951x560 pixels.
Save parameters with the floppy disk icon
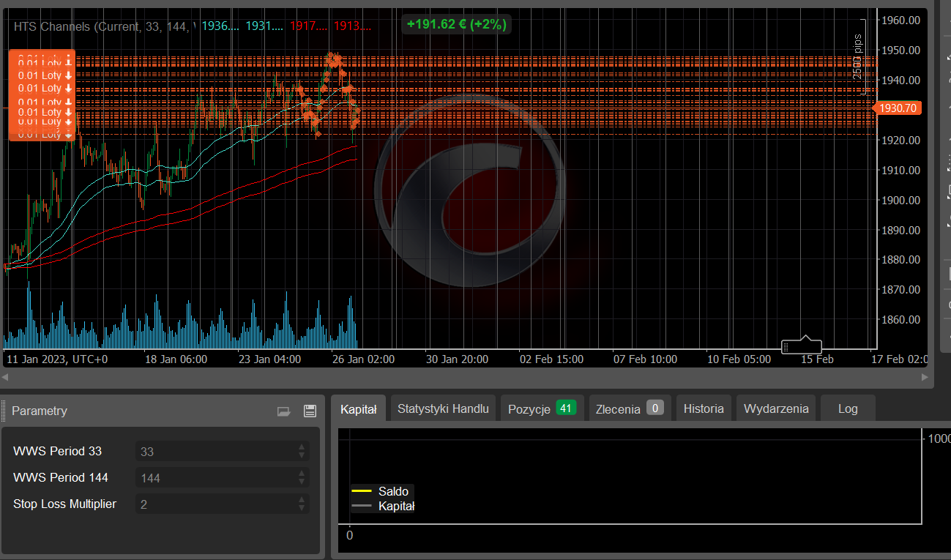[310, 411]
